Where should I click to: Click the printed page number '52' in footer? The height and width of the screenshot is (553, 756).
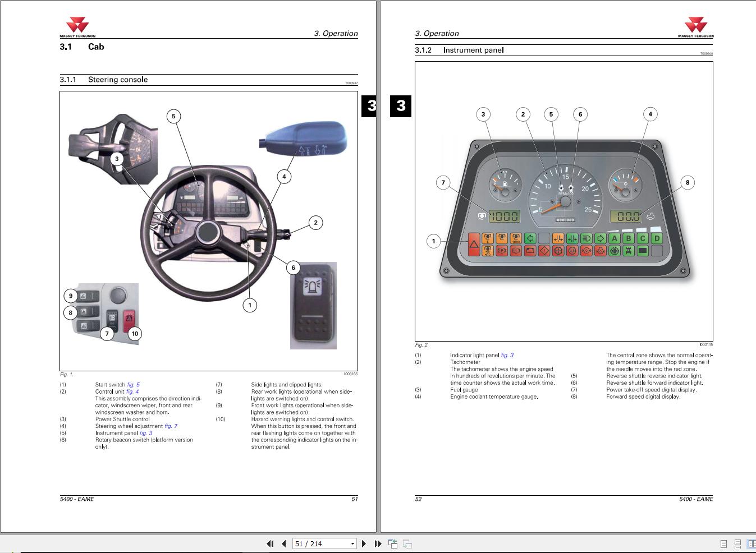pyautogui.click(x=418, y=499)
